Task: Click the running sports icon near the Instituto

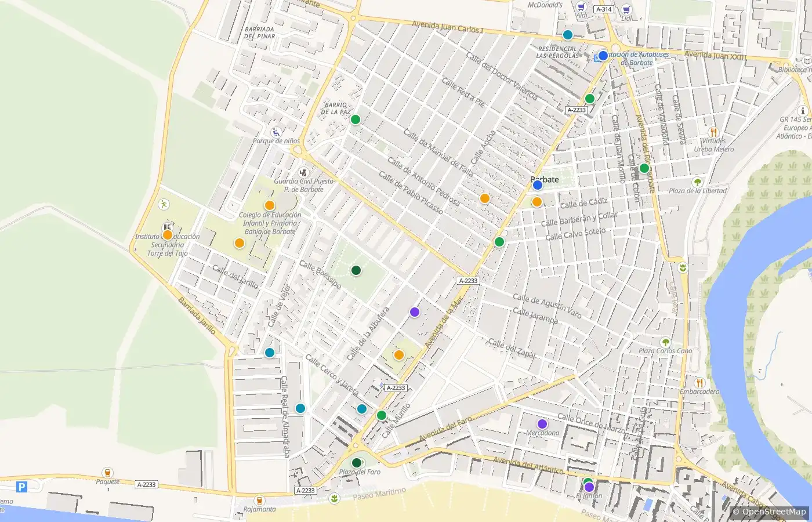Action: click(x=164, y=204)
